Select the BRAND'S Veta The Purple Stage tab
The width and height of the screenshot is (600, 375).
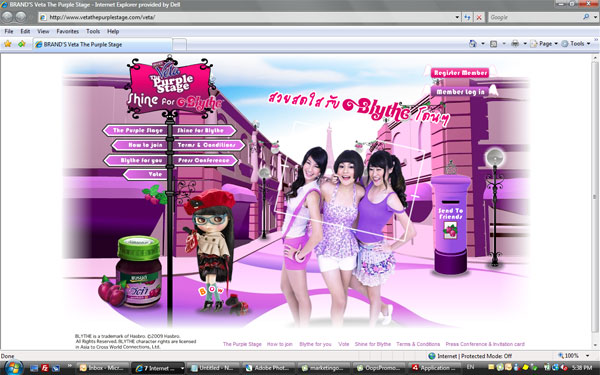coord(102,44)
